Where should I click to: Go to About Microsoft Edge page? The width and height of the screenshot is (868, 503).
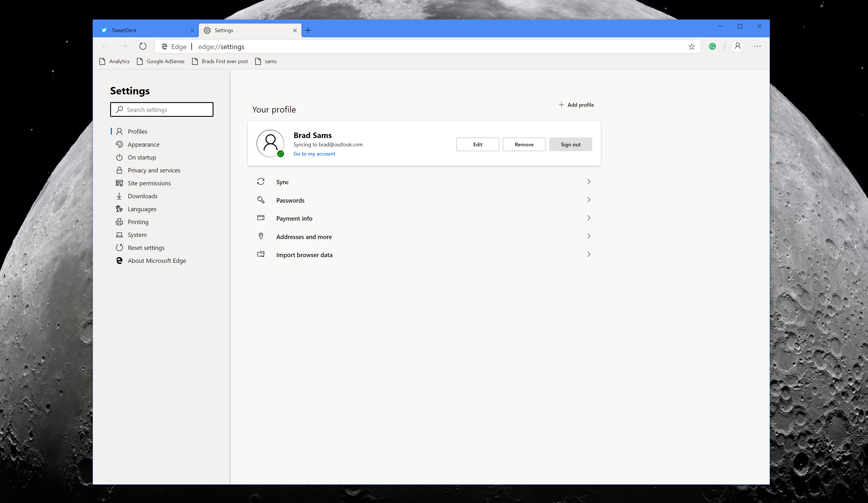coord(156,261)
